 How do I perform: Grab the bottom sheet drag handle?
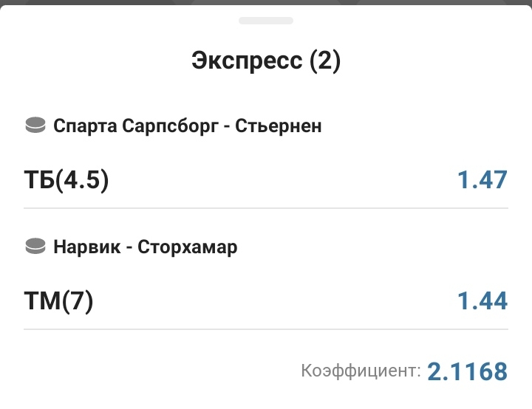[266, 21]
